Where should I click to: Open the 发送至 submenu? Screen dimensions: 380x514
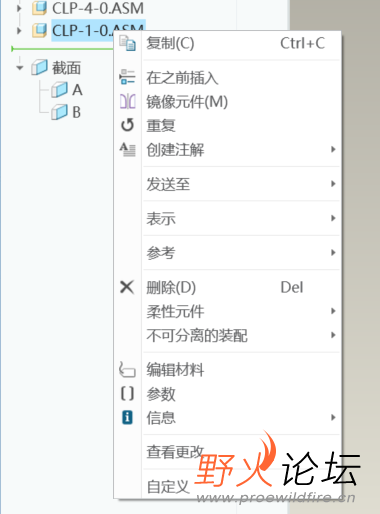241,184
